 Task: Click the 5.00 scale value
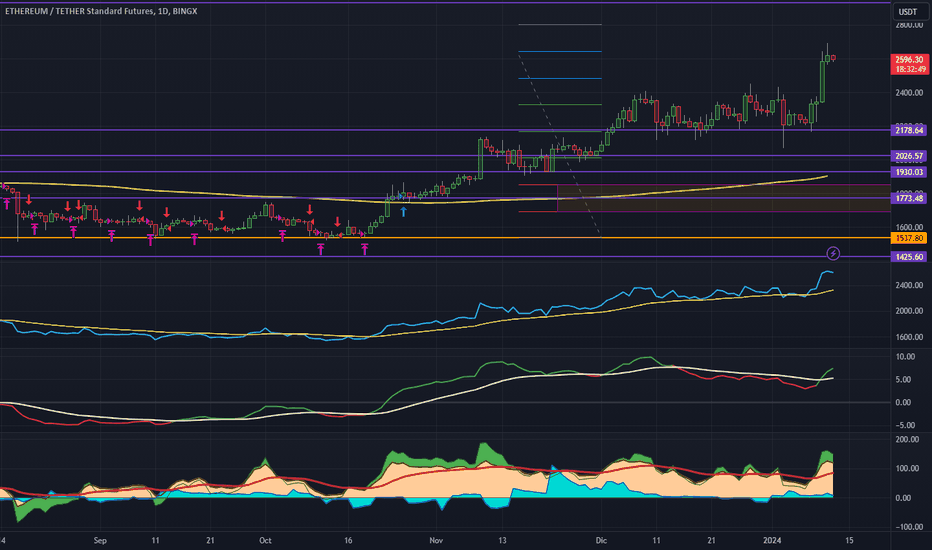903,379
